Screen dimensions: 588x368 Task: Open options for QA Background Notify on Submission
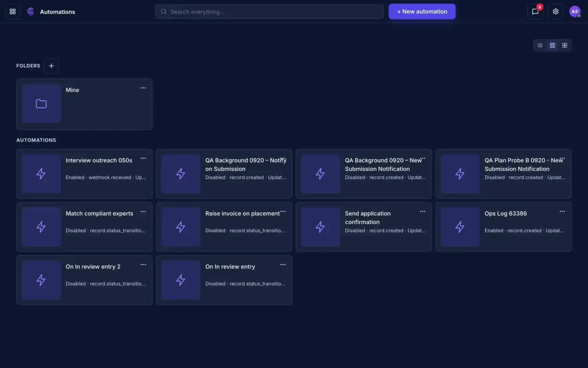click(x=283, y=158)
